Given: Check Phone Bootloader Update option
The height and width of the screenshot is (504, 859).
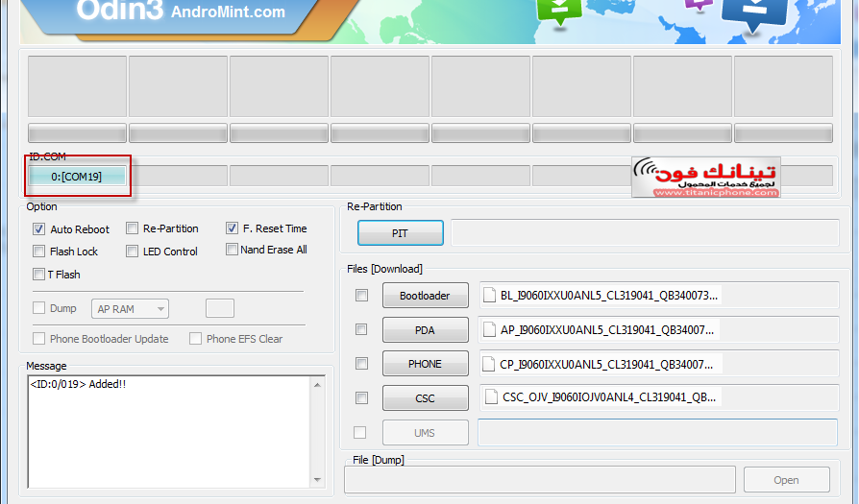Looking at the screenshot, I should (38, 339).
